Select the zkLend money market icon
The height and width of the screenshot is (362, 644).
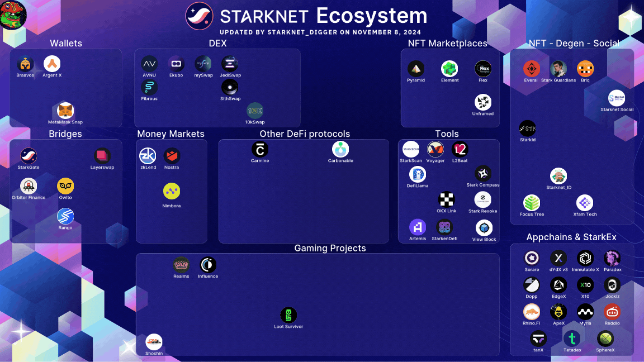coord(148,156)
